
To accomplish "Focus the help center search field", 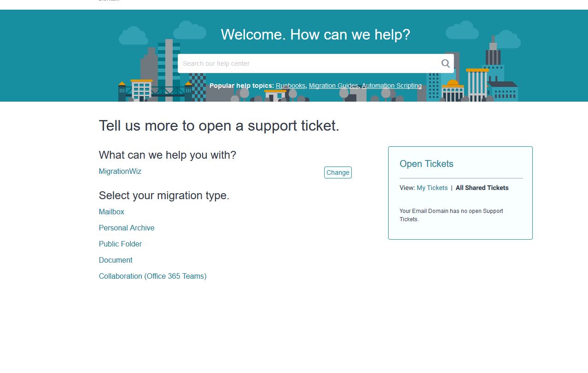I will [309, 63].
